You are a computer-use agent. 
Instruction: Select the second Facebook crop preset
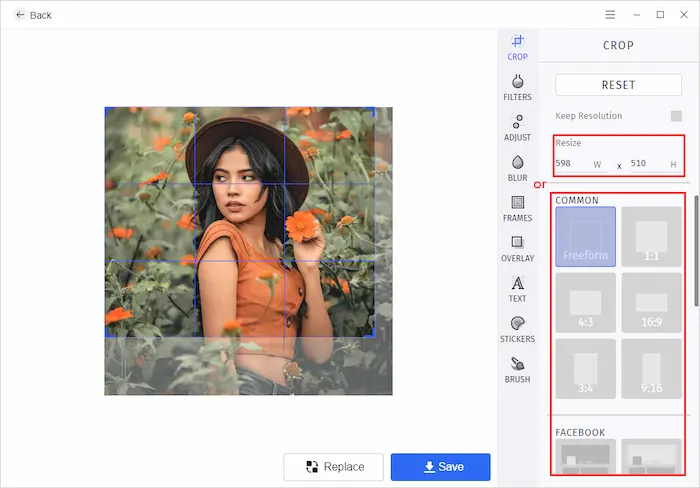tap(651, 457)
